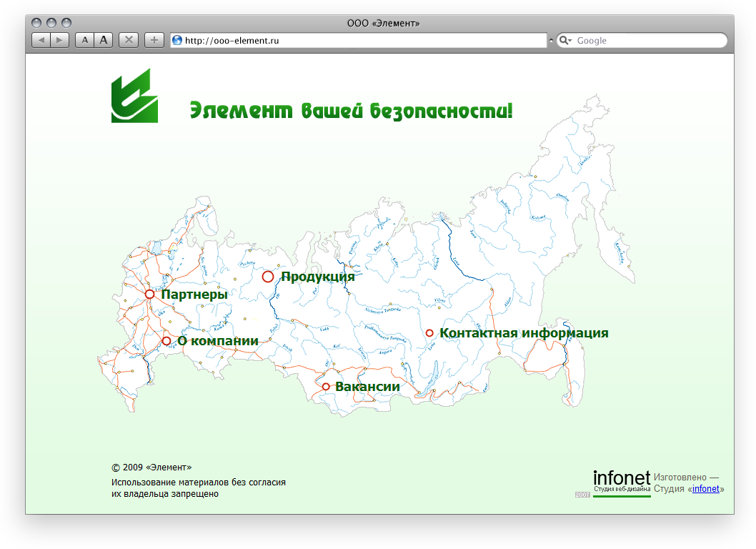
Task: Go forward with the forward arrow button
Action: (60, 40)
